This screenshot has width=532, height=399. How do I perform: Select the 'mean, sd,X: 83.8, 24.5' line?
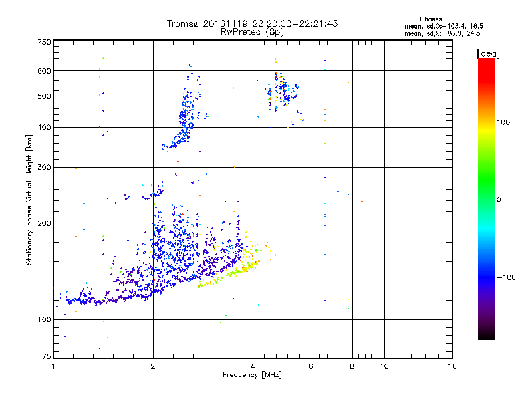click(442, 33)
